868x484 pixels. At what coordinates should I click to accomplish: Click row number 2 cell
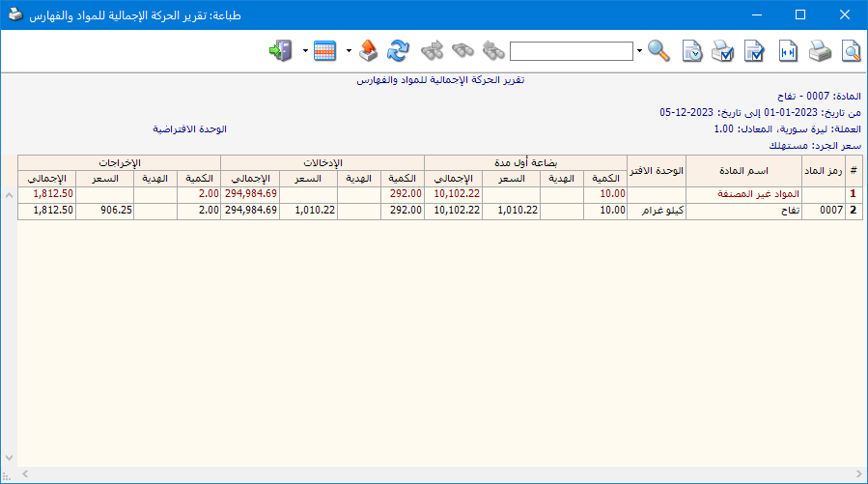point(854,211)
